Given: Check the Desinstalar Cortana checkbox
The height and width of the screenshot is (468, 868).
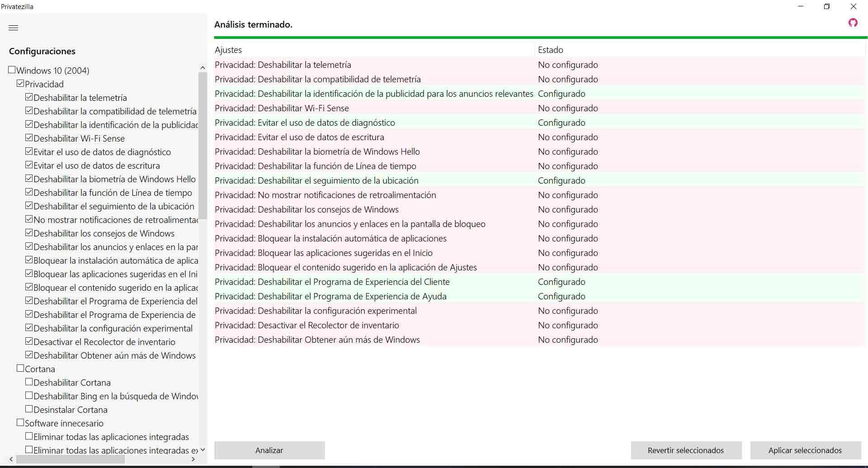Looking at the screenshot, I should tap(29, 409).
